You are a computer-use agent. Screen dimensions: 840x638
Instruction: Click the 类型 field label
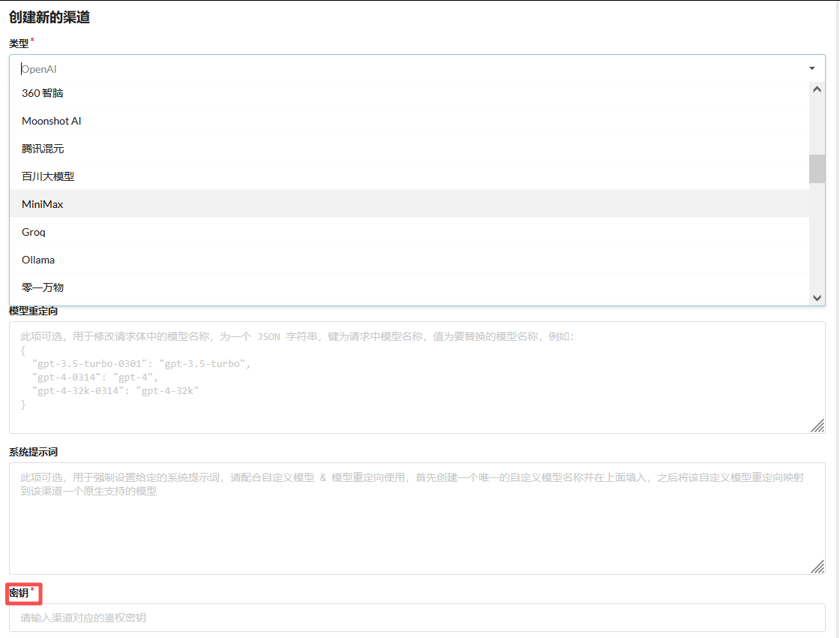pyautogui.click(x=19, y=44)
